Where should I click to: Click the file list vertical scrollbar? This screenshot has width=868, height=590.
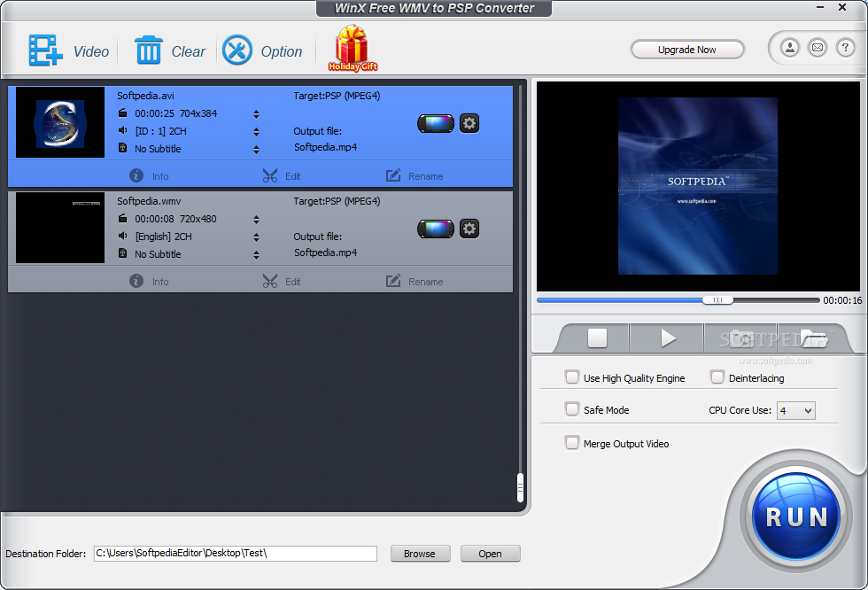[521, 487]
